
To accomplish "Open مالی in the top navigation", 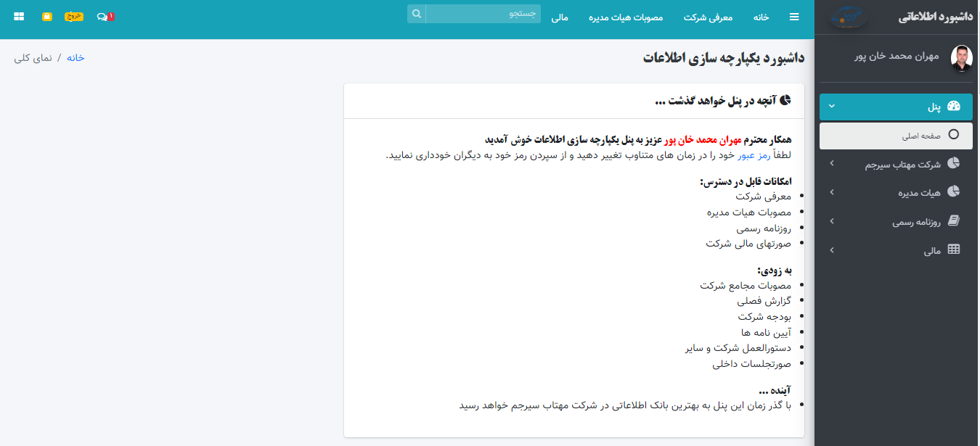I will pos(560,17).
